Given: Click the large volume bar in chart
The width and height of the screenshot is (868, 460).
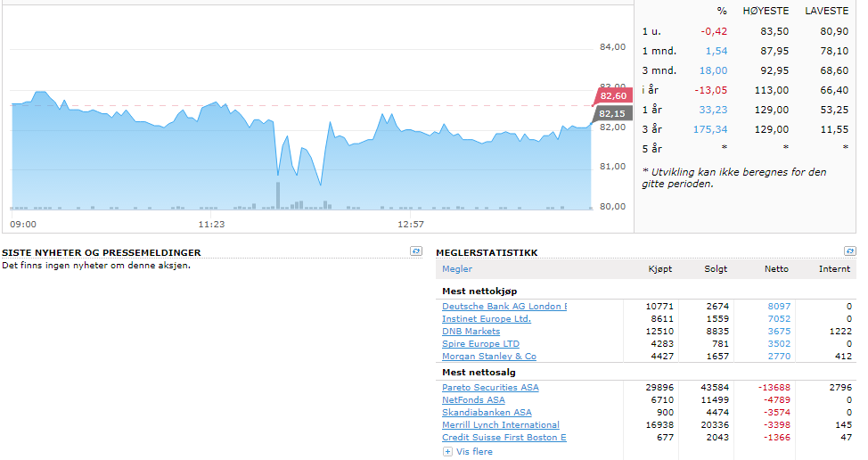Looking at the screenshot, I should (x=278, y=195).
